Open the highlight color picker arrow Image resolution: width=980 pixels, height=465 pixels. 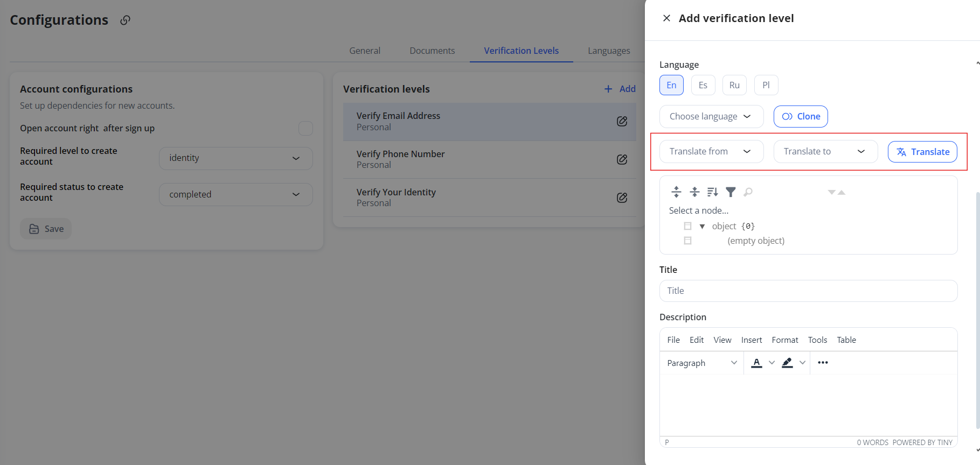(802, 363)
